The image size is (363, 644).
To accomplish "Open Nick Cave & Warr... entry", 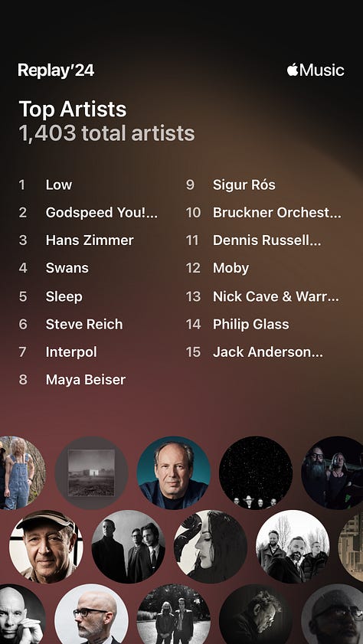I will (276, 296).
